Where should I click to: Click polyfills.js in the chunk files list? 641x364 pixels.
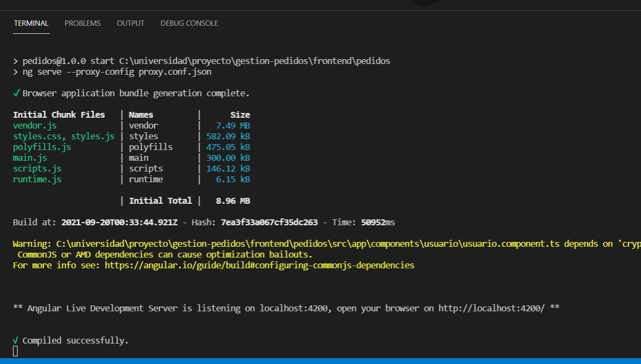point(42,147)
